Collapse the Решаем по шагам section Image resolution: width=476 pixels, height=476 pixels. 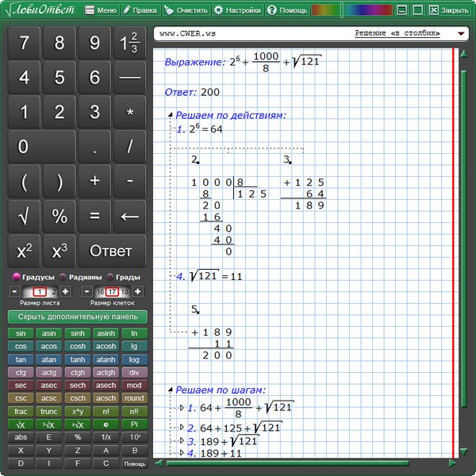(171, 390)
